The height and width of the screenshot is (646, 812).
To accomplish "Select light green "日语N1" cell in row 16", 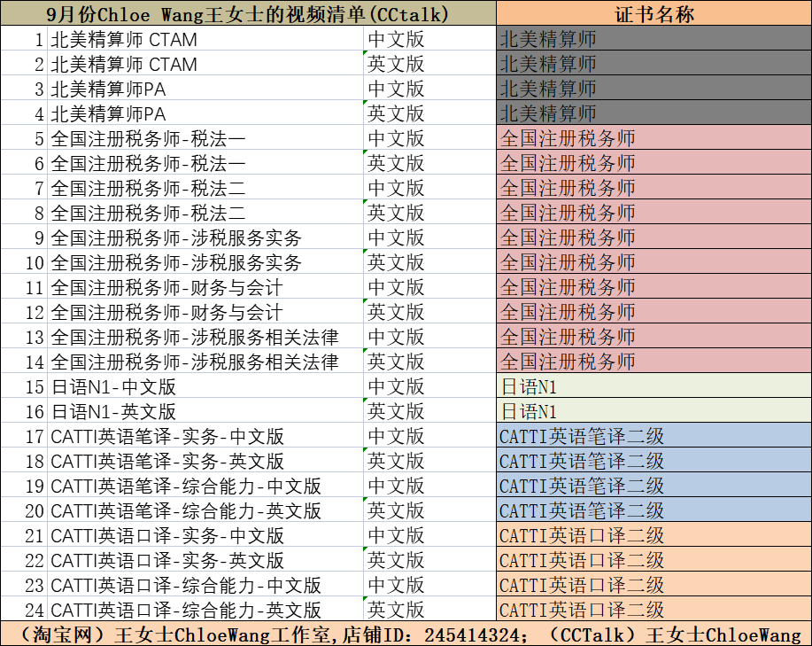I will point(653,411).
